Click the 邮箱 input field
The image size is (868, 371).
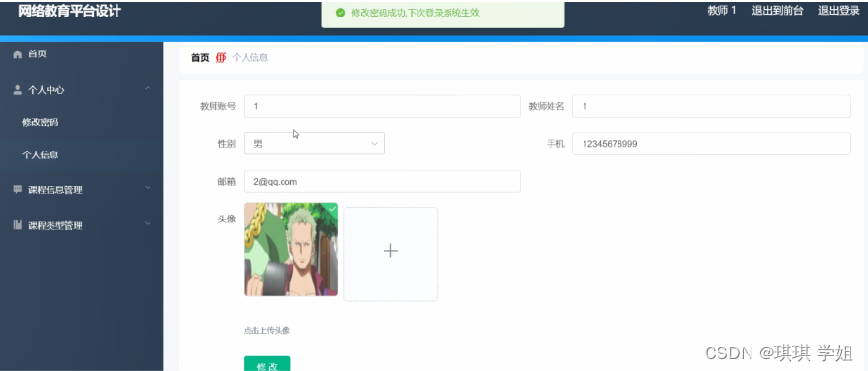(382, 182)
